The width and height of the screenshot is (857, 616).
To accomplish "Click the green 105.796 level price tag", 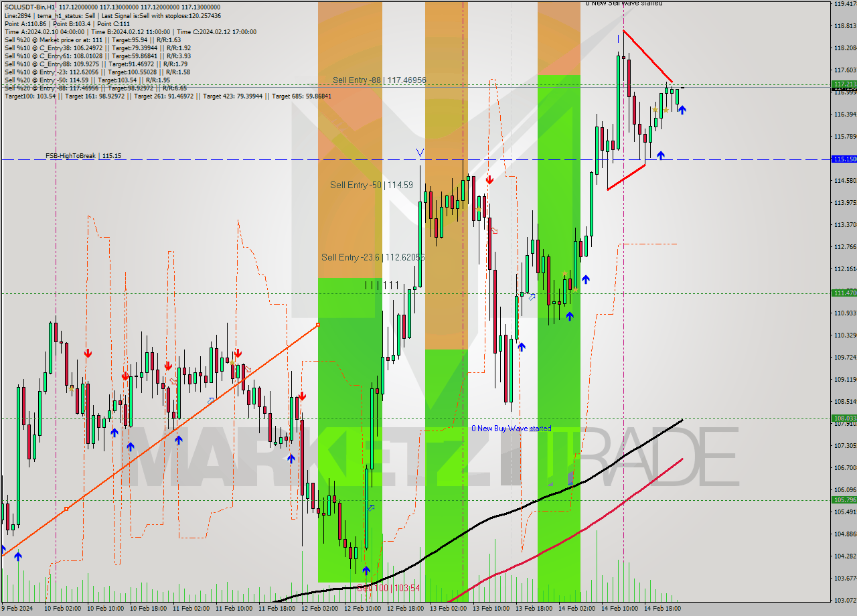I will coord(844,500).
